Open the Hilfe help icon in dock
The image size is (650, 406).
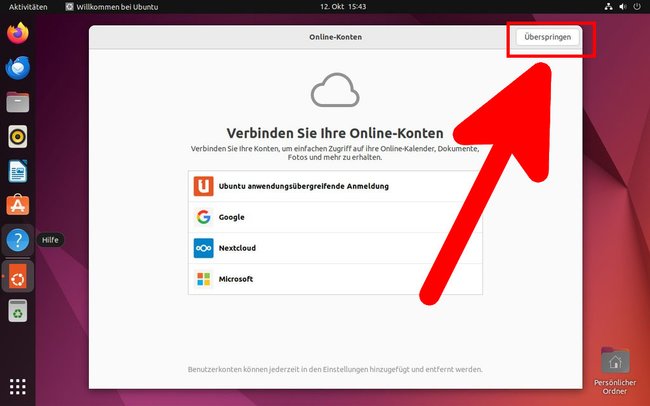pyautogui.click(x=17, y=240)
